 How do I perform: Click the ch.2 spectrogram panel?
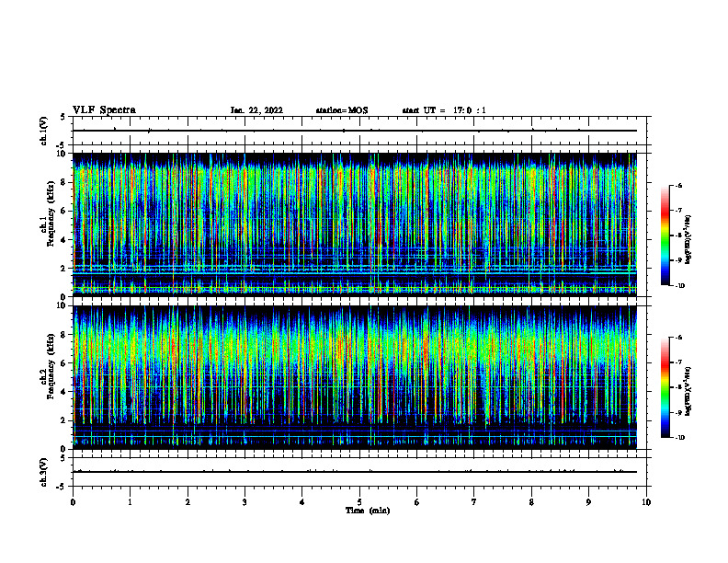click(x=355, y=377)
